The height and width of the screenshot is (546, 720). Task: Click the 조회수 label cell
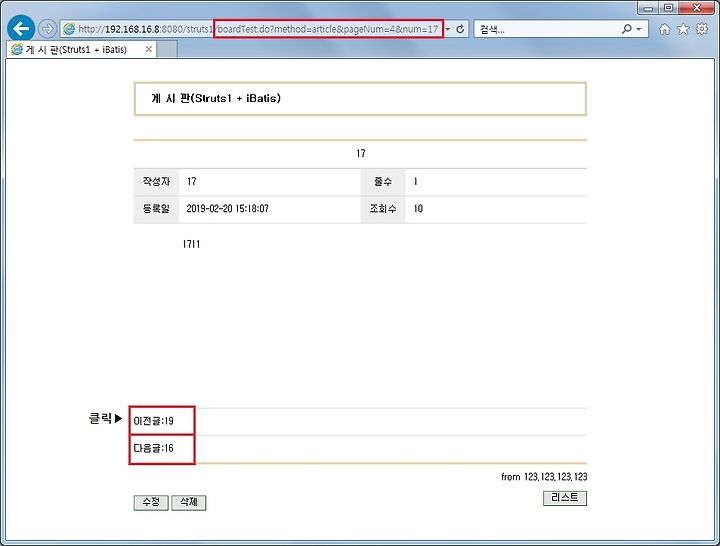[x=383, y=209]
